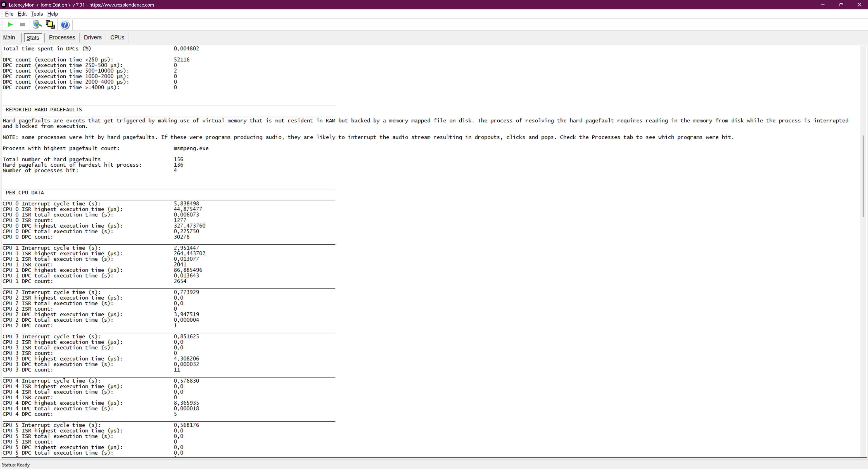Open the File menu
Image resolution: width=868 pixels, height=469 pixels.
pos(9,14)
